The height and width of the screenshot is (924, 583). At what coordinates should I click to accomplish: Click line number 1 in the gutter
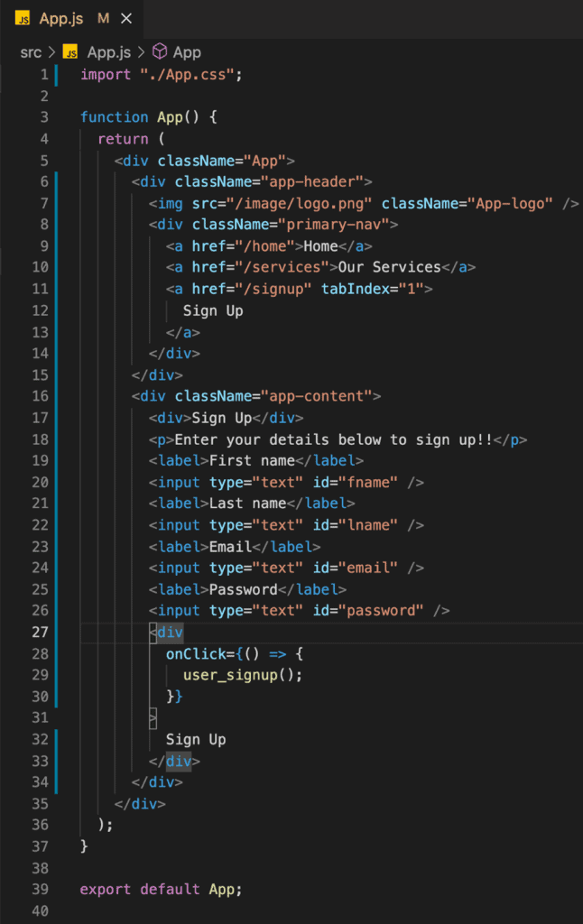click(44, 75)
